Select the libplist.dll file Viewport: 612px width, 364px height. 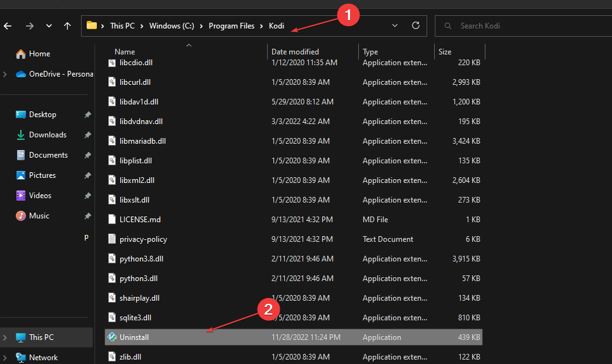135,161
